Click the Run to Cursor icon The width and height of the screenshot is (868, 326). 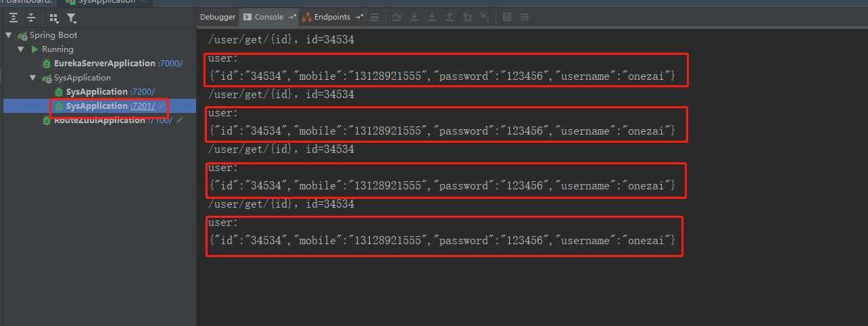[x=485, y=18]
